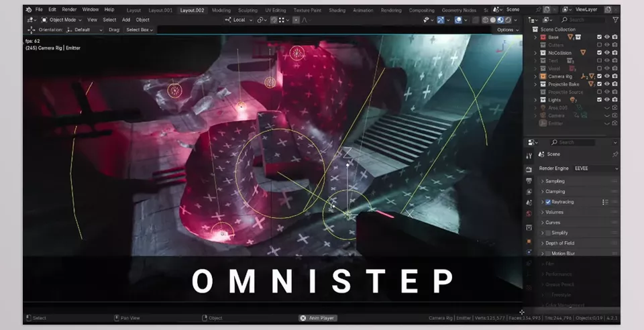This screenshot has width=644, height=330.
Task: Open the viewport Add menu
Action: (x=126, y=19)
